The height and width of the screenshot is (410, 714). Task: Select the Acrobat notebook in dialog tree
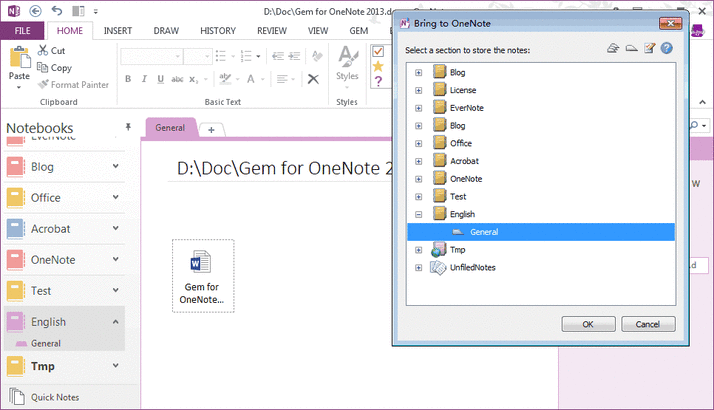coord(464,161)
